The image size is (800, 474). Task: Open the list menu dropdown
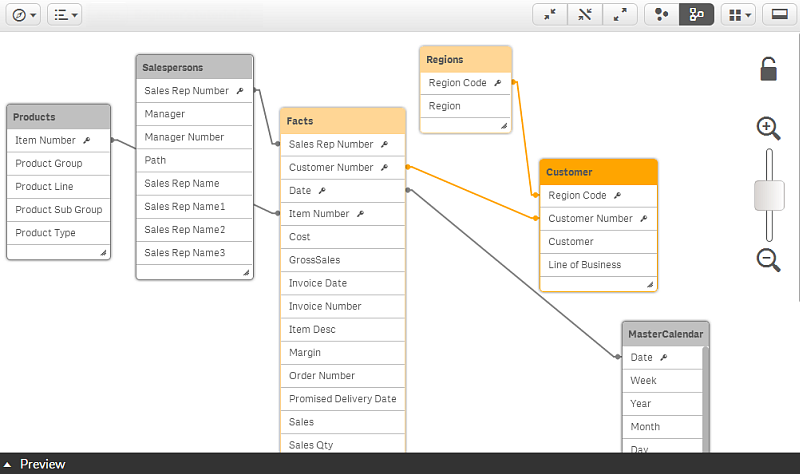click(65, 15)
